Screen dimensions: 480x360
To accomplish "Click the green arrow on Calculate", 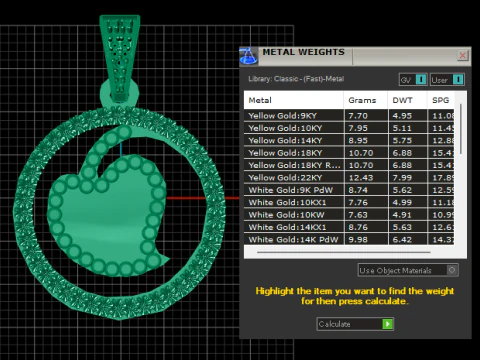I will pos(387,324).
